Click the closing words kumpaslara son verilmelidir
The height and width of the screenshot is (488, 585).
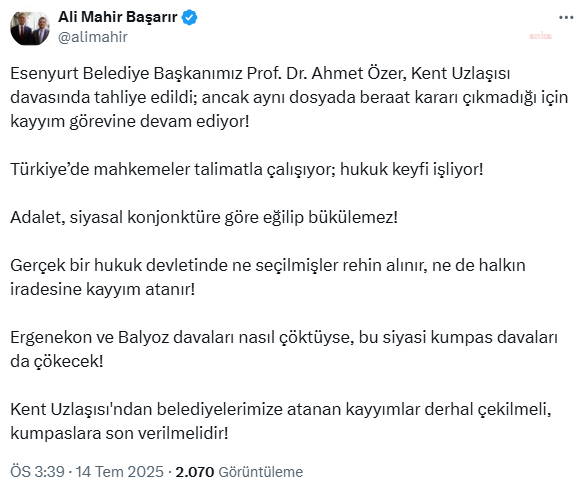[x=119, y=434]
